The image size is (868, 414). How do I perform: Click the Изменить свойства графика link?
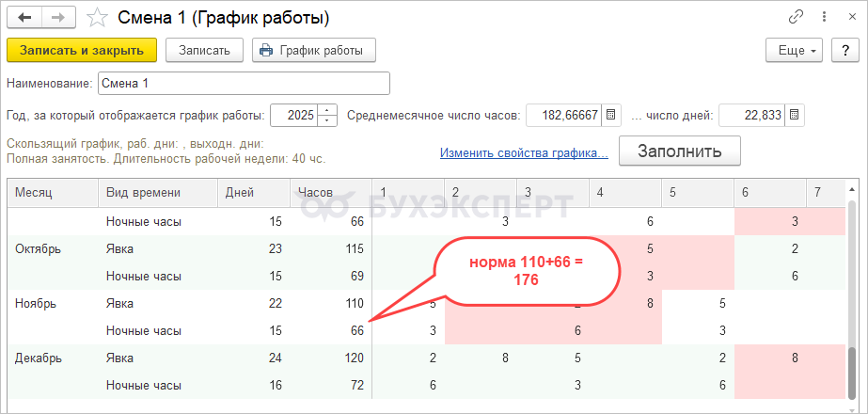524,153
